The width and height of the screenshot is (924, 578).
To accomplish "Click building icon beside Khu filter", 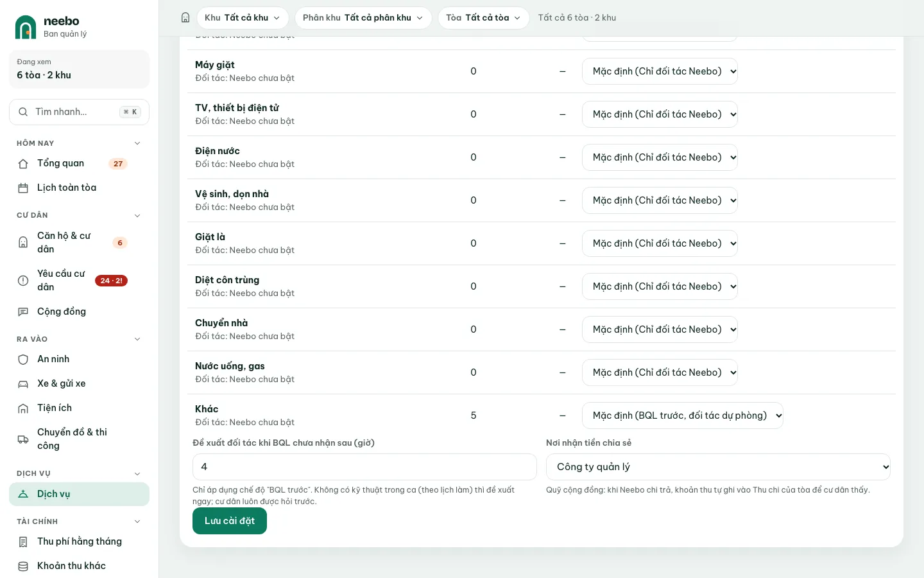I will click(185, 18).
